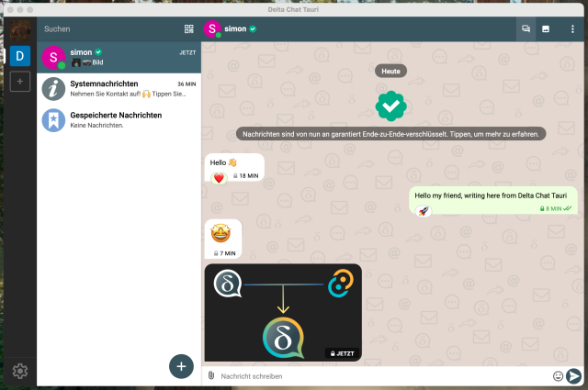The width and height of the screenshot is (588, 390).
Task: Click the large green verified checkmark badge
Action: (390, 106)
